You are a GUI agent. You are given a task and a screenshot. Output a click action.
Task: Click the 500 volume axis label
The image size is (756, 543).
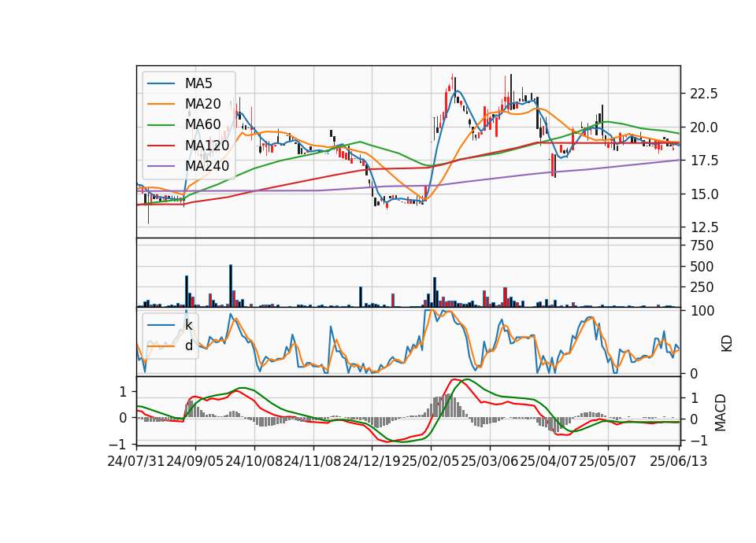702,267
